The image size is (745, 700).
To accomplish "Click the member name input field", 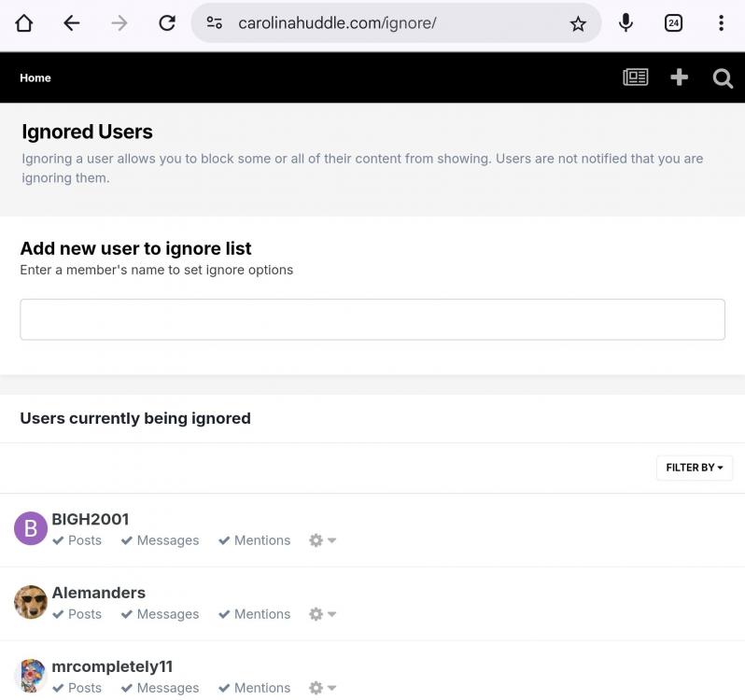I will [x=372, y=319].
